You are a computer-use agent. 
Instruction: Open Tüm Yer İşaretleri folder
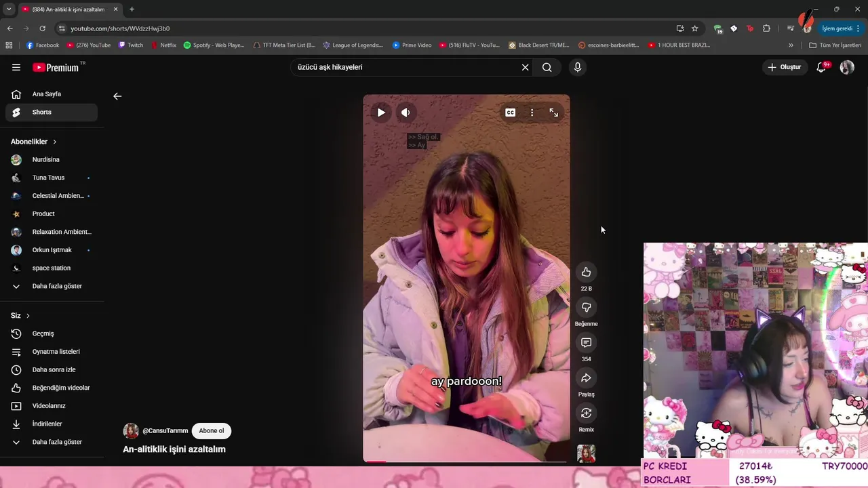[835, 45]
